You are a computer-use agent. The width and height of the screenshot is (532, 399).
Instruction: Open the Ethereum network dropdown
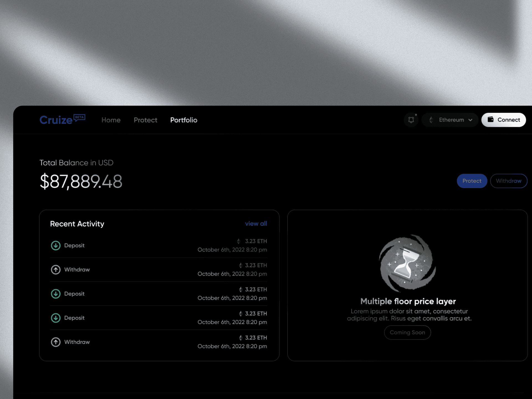click(451, 120)
